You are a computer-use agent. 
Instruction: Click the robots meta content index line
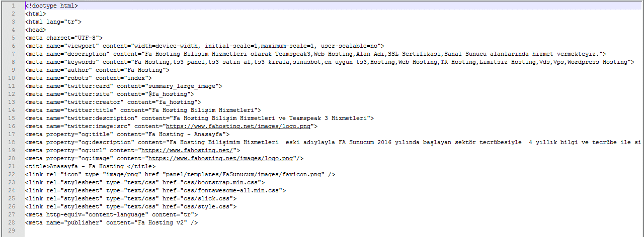[x=89, y=78]
